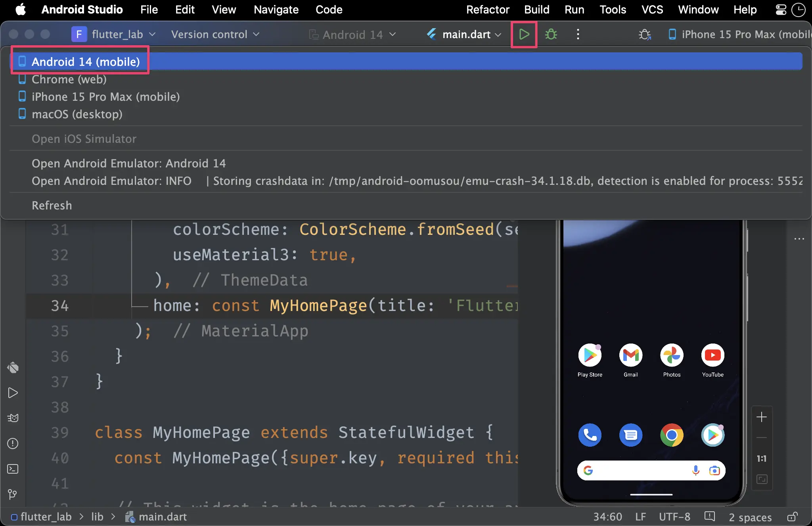
Task: Click reader mode icon in status bar
Action: pyautogui.click(x=709, y=516)
